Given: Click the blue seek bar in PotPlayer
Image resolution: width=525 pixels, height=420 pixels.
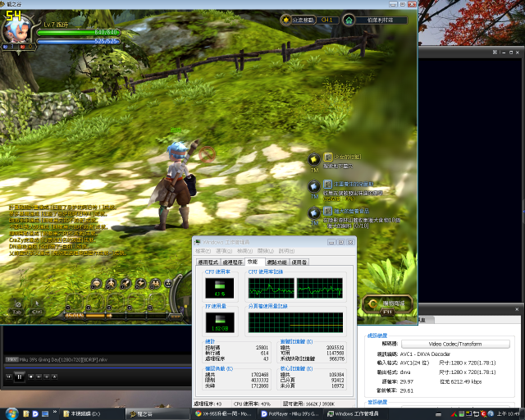Looking at the screenshot, I should (98, 367).
